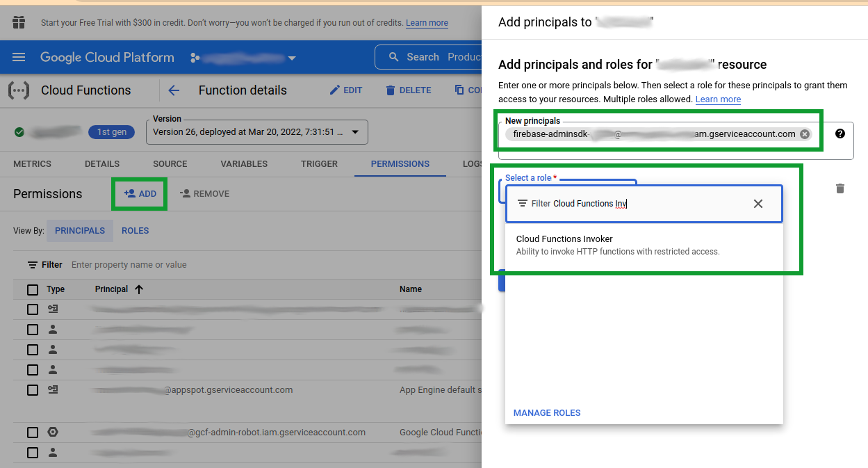Click the EDIT pencil button
Image resolution: width=868 pixels, height=468 pixels.
[345, 90]
